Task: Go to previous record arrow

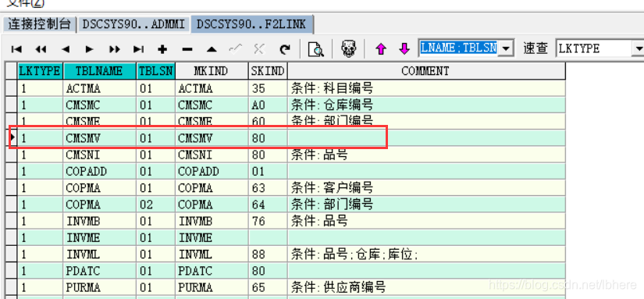Action: pos(66,49)
